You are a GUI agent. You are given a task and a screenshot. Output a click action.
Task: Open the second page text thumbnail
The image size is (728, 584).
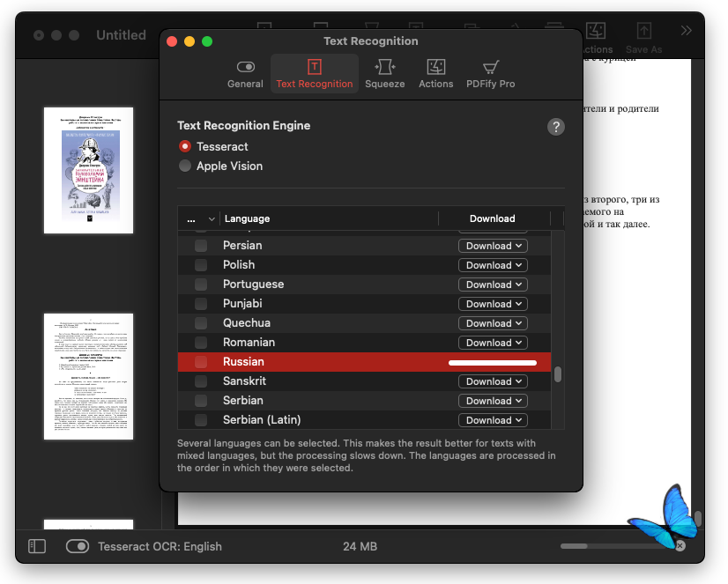pos(89,376)
